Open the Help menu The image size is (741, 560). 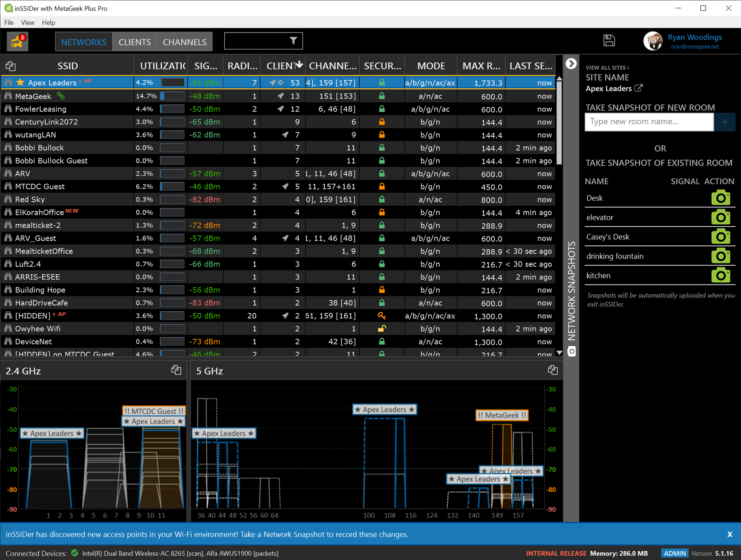point(48,22)
